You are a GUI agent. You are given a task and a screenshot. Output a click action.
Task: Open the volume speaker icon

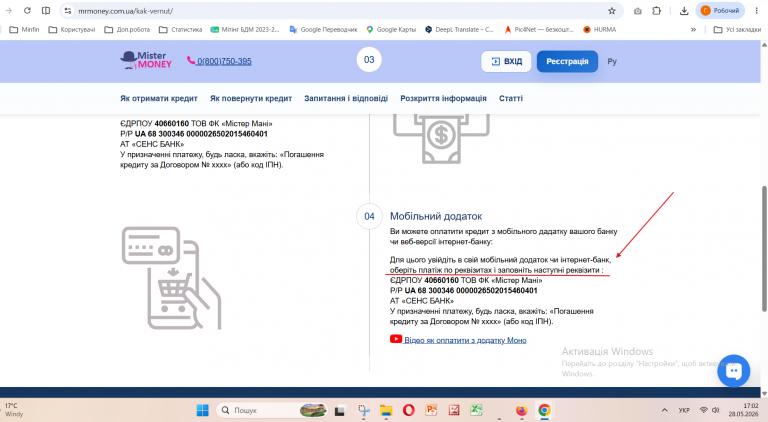(x=716, y=410)
